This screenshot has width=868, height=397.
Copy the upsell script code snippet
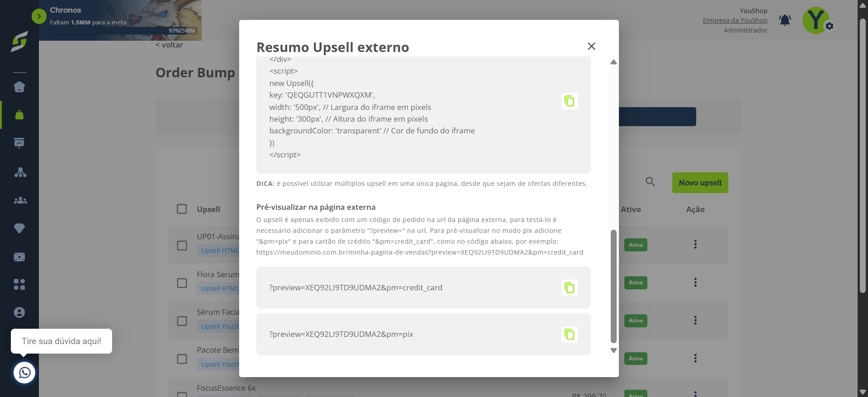point(569,101)
